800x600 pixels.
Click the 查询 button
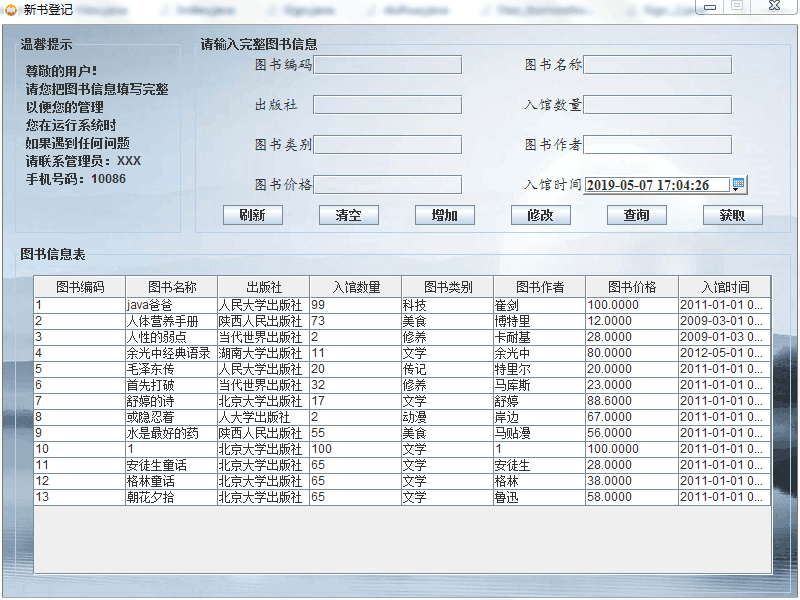[x=636, y=215]
